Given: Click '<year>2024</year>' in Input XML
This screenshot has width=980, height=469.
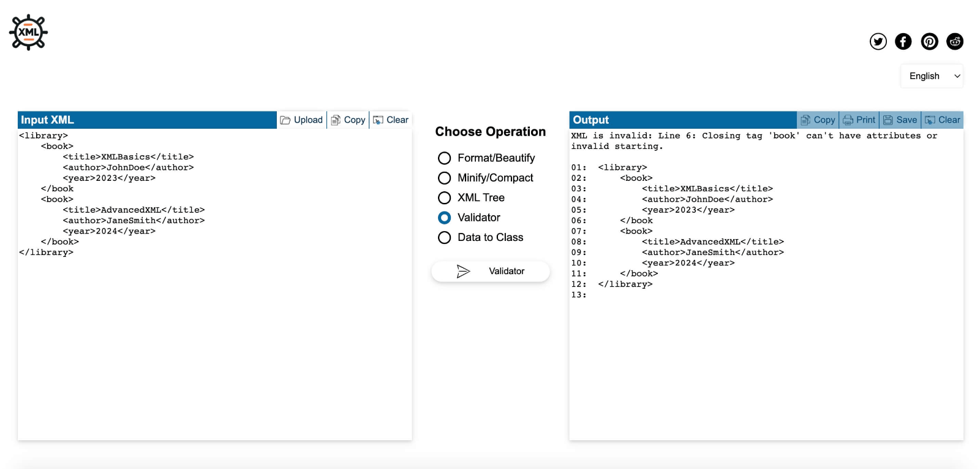Looking at the screenshot, I should [109, 231].
